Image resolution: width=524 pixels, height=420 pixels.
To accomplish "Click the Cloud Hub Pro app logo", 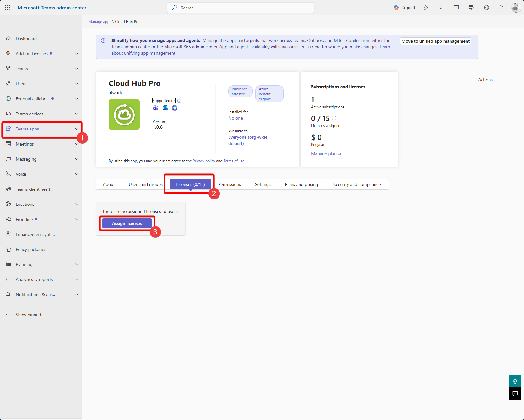I will click(x=124, y=114).
